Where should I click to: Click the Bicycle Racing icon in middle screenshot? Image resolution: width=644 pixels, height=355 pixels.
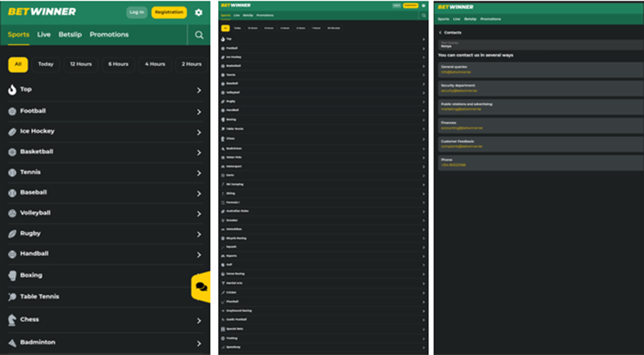[x=223, y=238]
